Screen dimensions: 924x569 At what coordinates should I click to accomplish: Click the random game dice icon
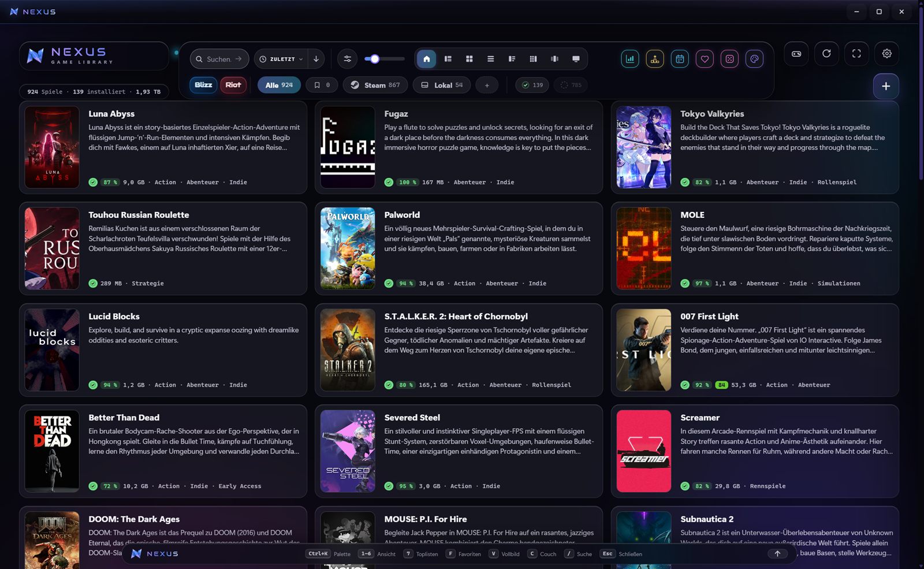[x=729, y=59]
